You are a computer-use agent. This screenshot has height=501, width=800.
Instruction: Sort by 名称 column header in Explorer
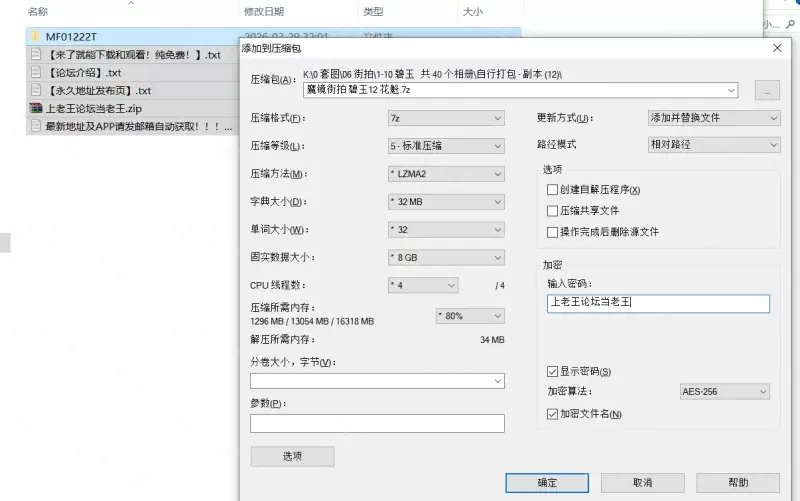[38, 11]
